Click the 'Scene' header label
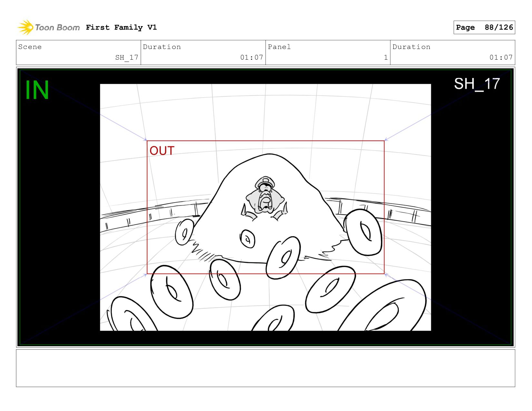This screenshot has height=411, width=532. coord(30,47)
